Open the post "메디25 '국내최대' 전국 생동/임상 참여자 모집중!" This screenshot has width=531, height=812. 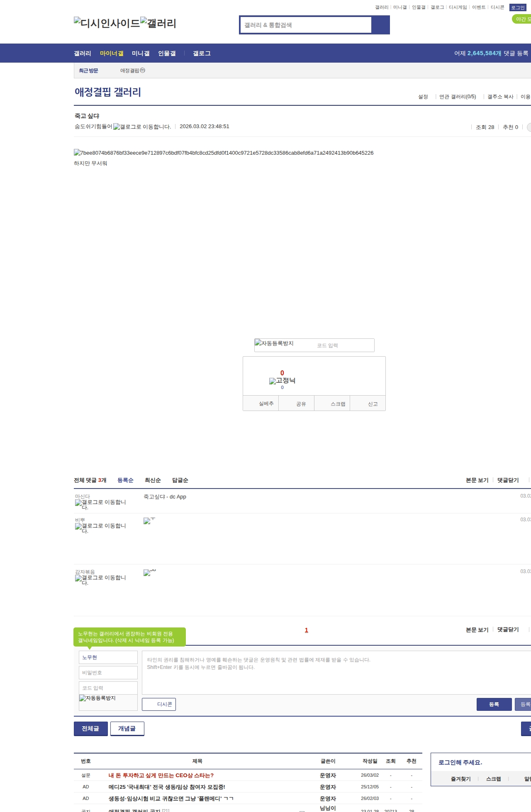click(167, 787)
